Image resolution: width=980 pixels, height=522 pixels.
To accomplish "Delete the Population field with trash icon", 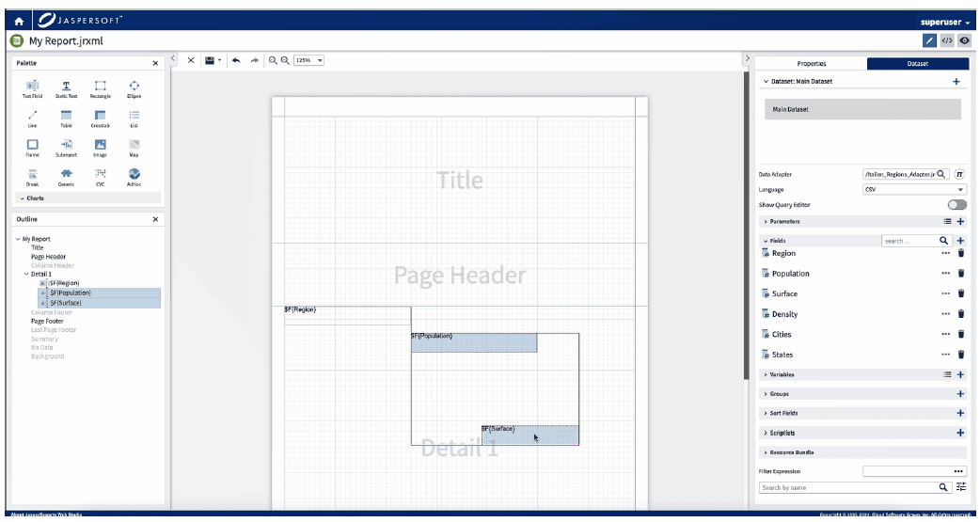I will [x=960, y=274].
